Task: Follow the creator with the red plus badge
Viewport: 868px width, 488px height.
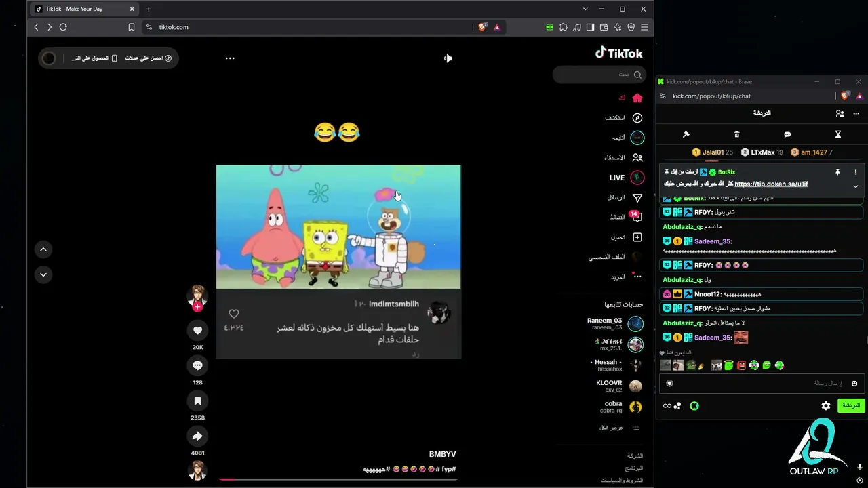Action: click(197, 307)
